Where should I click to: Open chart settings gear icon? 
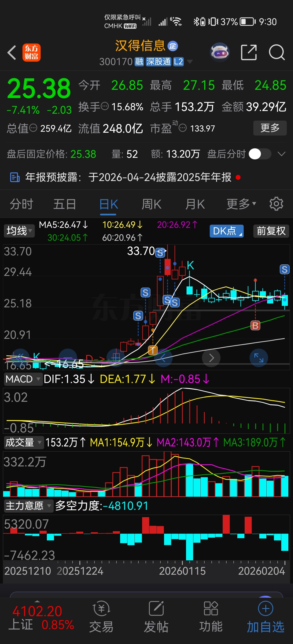click(276, 204)
